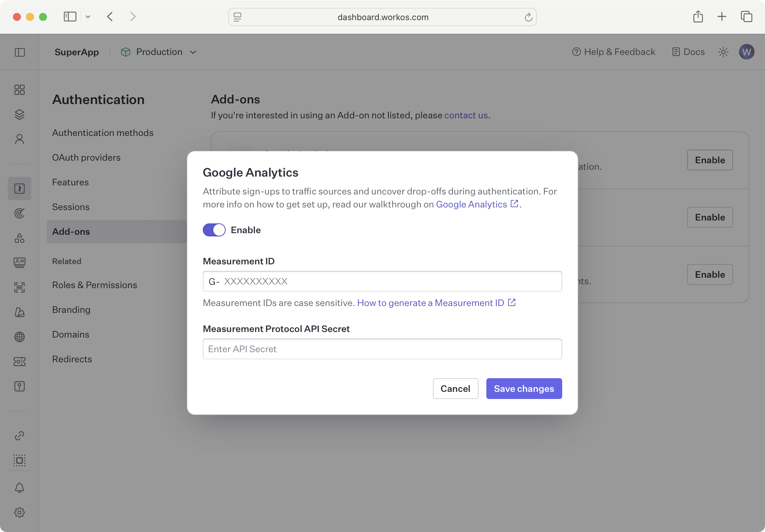The image size is (765, 532).
Task: Click the Save changes button
Action: coord(523,389)
